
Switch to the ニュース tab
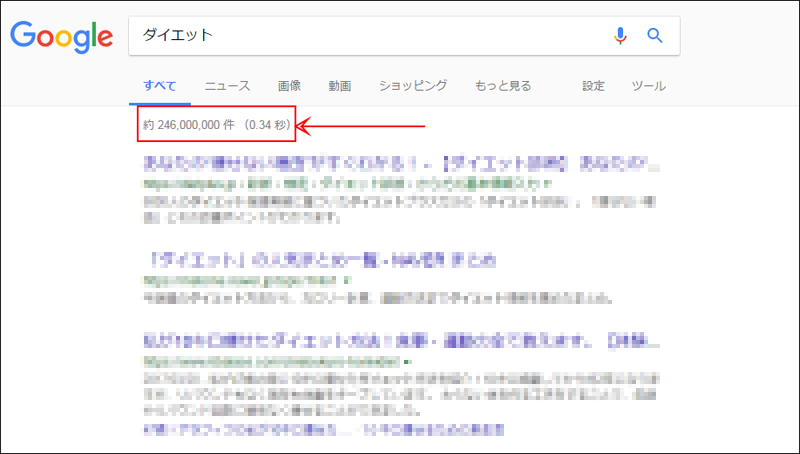pos(228,86)
